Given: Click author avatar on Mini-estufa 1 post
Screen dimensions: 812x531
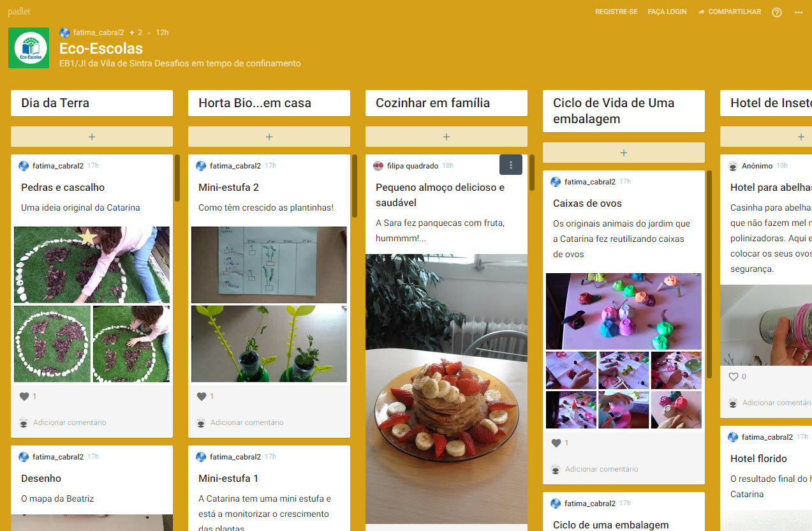Looking at the screenshot, I should [x=201, y=457].
